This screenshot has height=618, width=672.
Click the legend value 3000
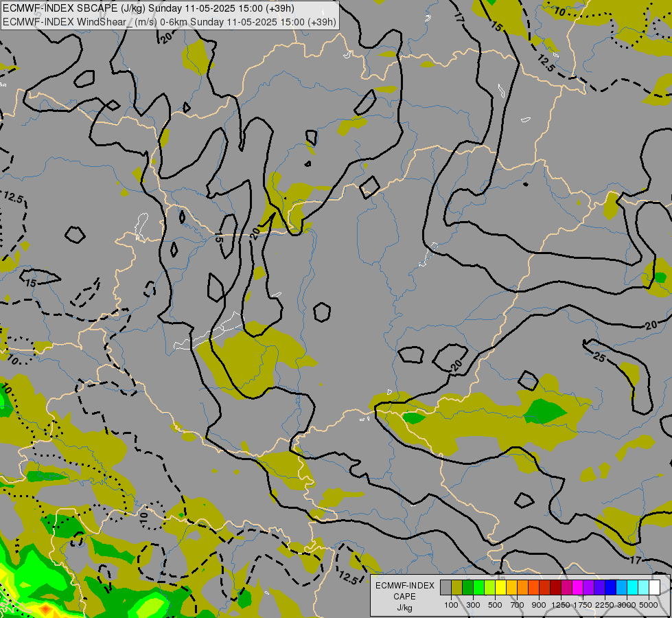pyautogui.click(x=627, y=605)
